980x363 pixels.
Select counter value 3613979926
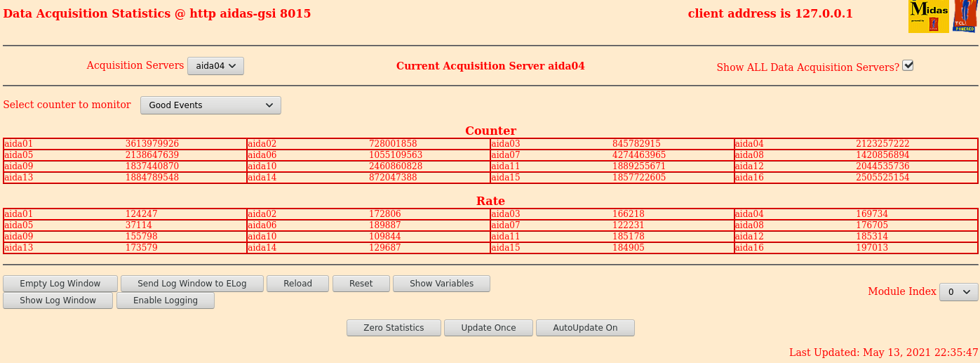point(152,144)
